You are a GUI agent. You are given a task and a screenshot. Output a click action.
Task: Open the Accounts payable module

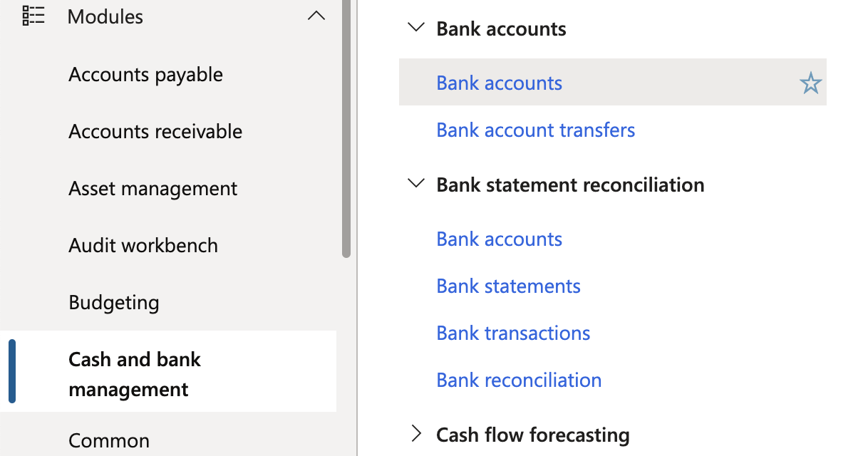click(145, 74)
